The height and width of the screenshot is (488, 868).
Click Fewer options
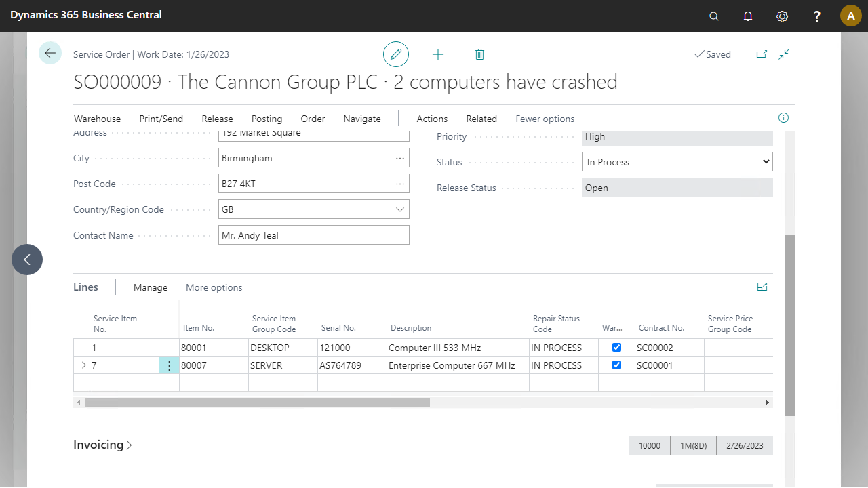pos(545,119)
